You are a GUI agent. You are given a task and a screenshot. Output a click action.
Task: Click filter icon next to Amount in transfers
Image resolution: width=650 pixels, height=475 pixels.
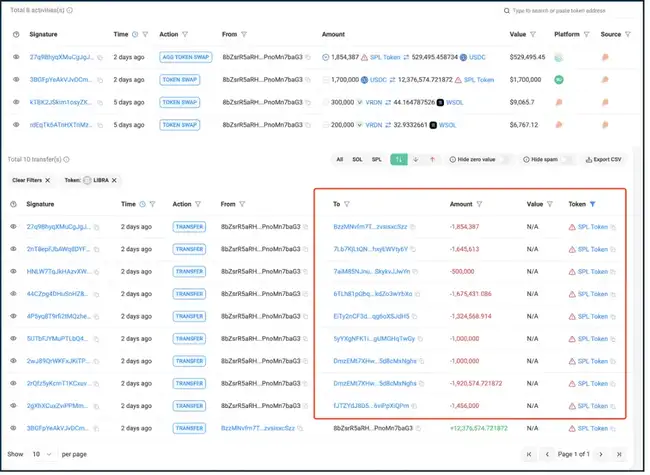point(482,203)
